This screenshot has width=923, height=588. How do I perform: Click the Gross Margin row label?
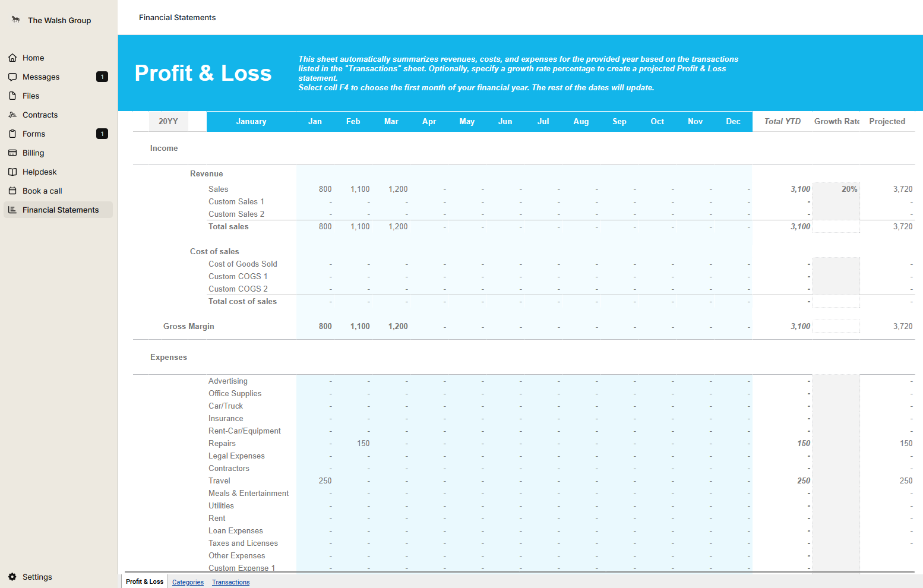(x=189, y=326)
